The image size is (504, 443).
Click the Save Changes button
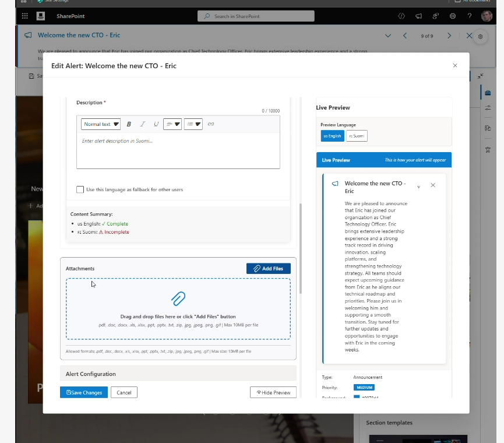[84, 392]
